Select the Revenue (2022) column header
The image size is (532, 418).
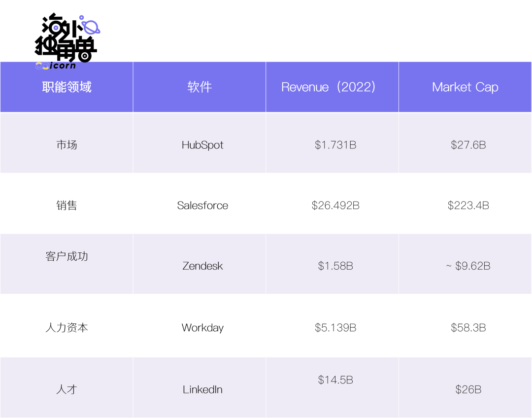pos(332,87)
